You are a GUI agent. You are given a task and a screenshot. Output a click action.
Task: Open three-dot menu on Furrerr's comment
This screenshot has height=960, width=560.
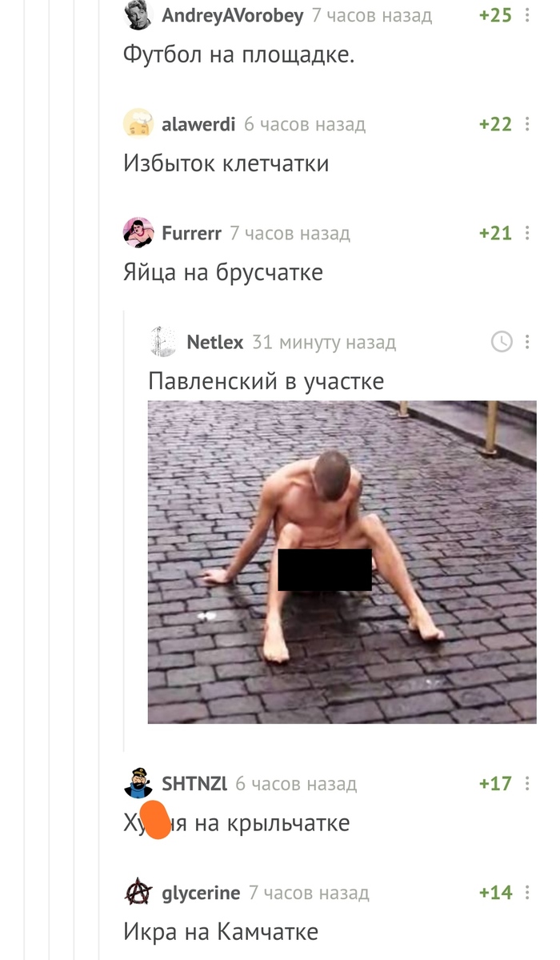point(527,233)
